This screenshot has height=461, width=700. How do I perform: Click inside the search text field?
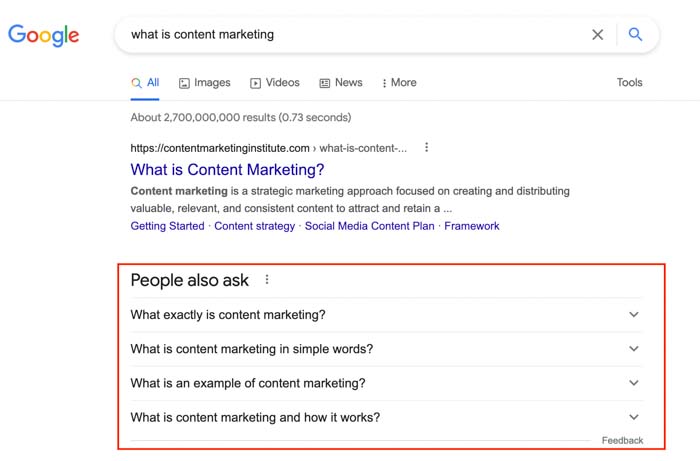click(x=353, y=34)
